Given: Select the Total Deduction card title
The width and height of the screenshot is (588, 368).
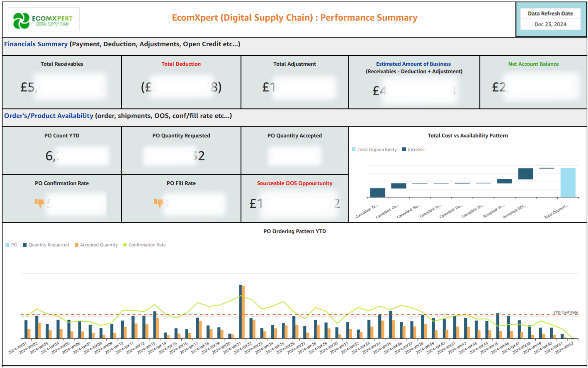Looking at the screenshot, I should tap(181, 64).
